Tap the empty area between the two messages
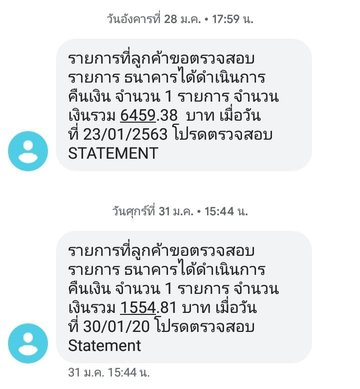The image size is (360, 389). (x=180, y=188)
